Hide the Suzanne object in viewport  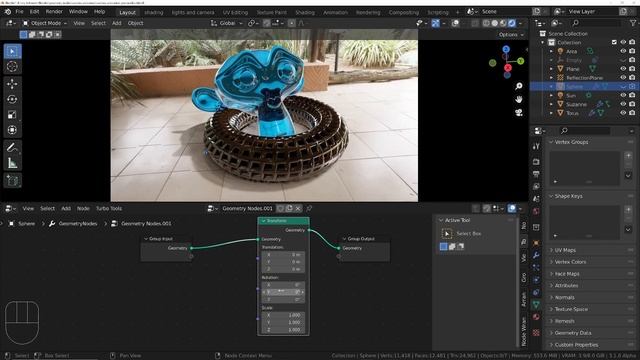[x=623, y=104]
